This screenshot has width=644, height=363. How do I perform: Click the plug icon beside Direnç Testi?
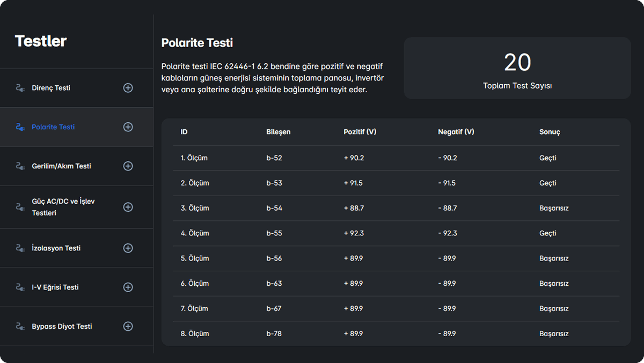coord(20,88)
